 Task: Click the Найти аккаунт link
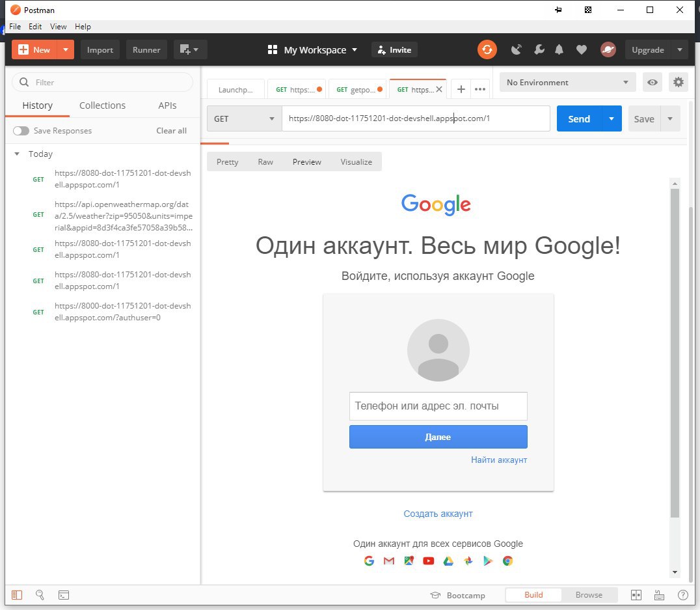(x=499, y=460)
